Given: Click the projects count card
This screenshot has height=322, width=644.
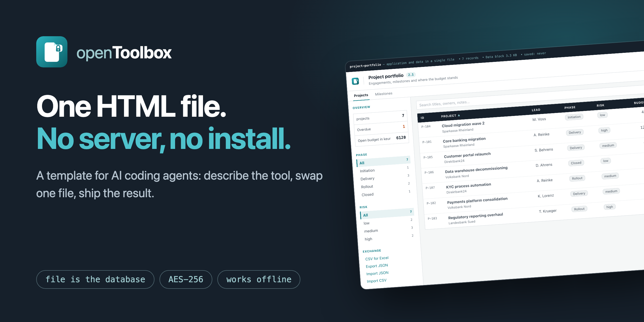Looking at the screenshot, I should tap(380, 117).
